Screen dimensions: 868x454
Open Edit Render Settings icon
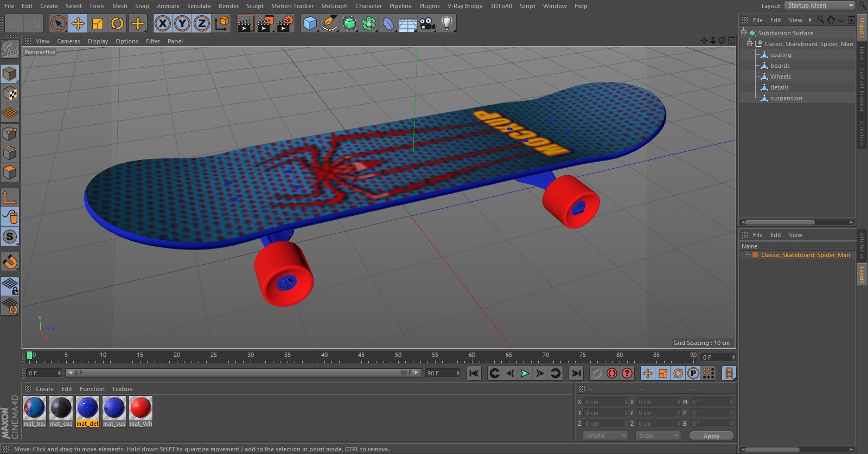pyautogui.click(x=285, y=23)
